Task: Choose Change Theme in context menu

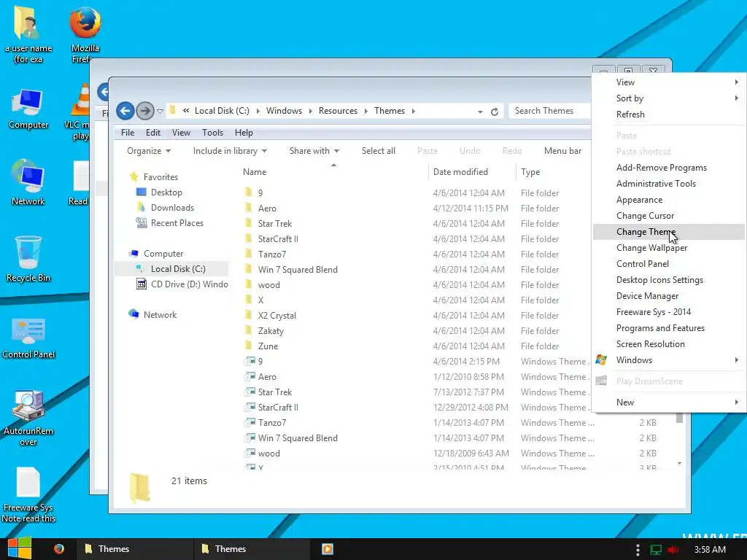Action: 668,232
